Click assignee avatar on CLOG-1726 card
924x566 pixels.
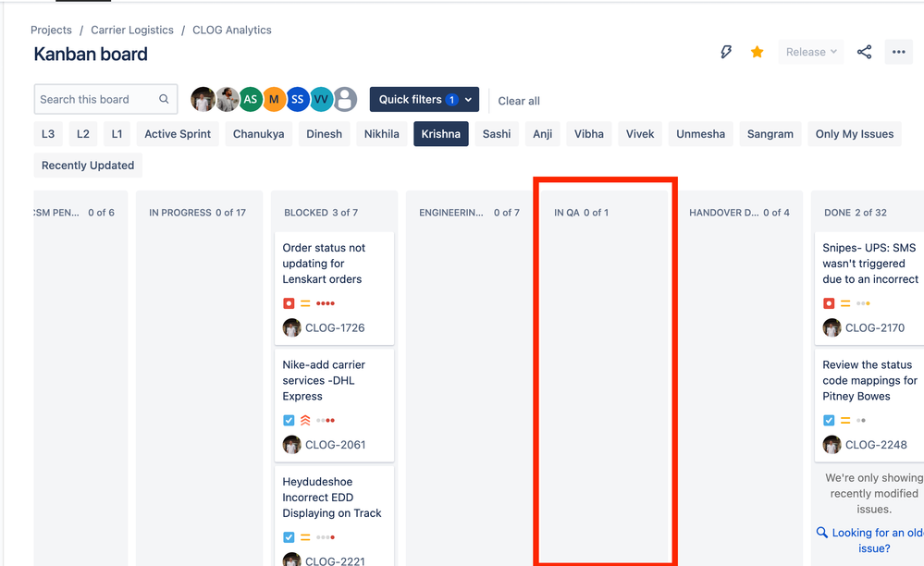291,327
